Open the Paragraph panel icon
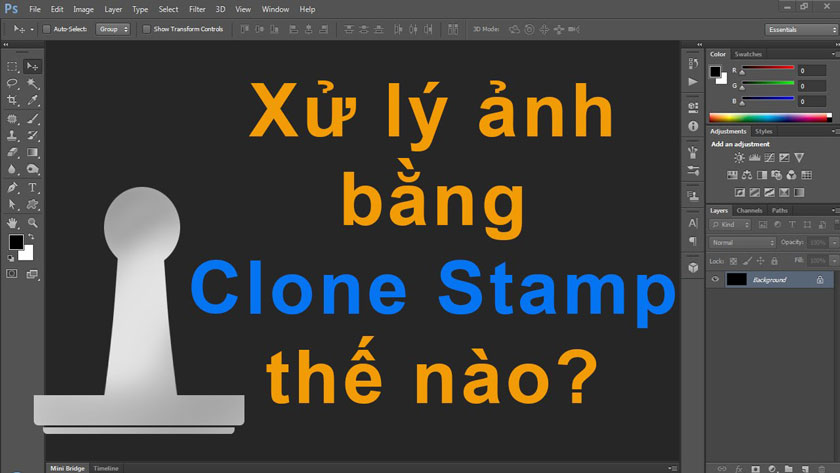 693,241
